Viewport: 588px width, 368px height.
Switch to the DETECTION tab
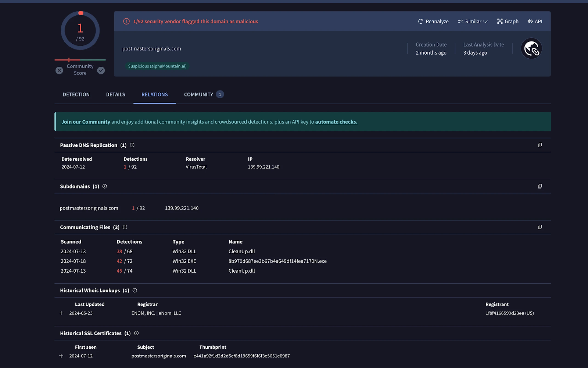point(76,95)
